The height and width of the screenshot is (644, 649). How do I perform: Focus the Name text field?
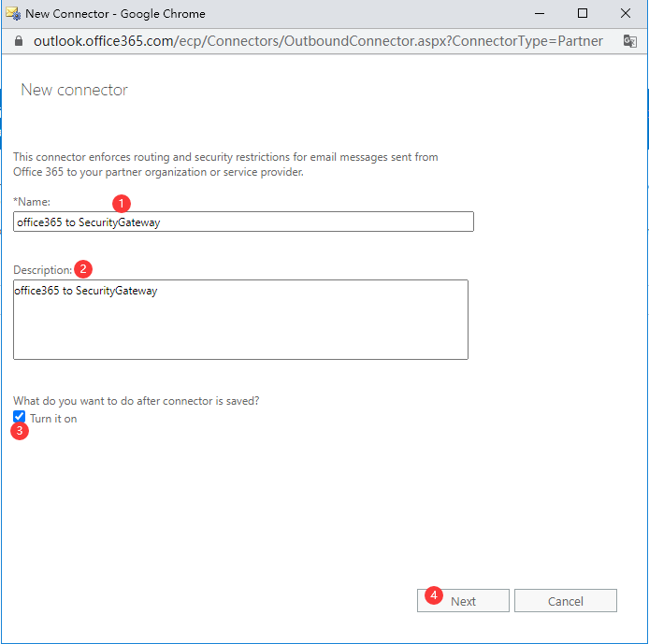tap(243, 222)
